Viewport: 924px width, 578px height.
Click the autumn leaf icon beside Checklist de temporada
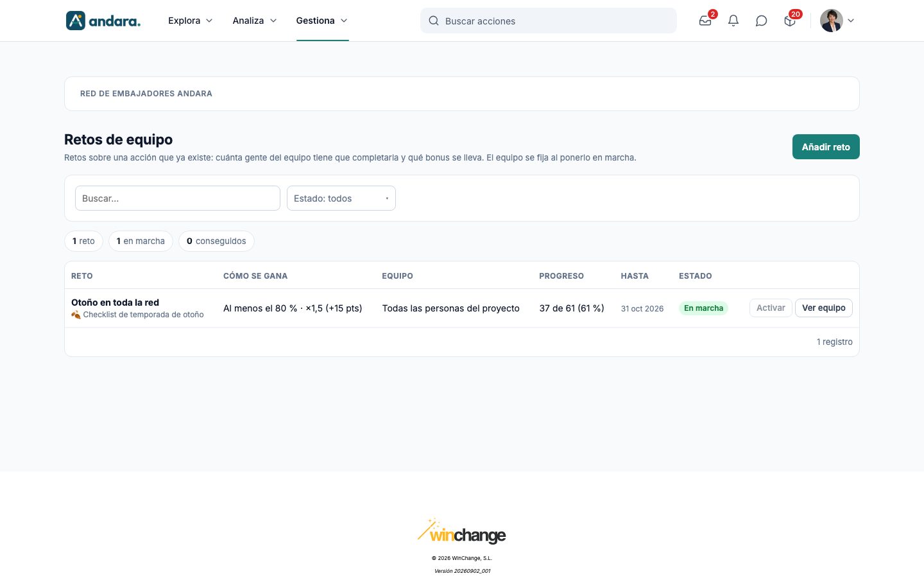pos(76,315)
